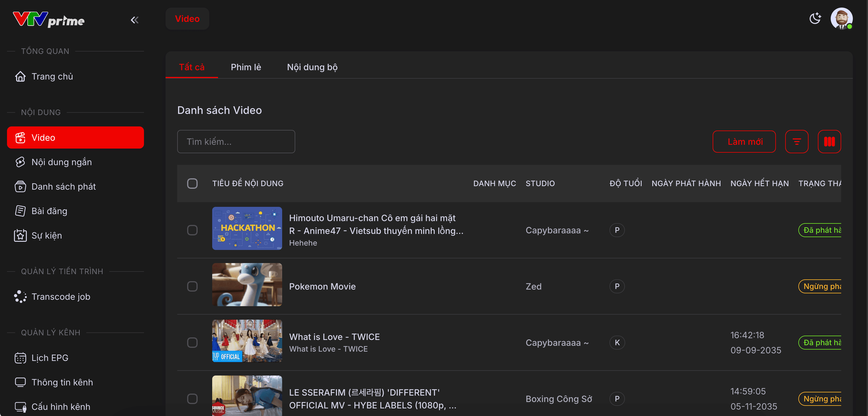Image resolution: width=868 pixels, height=416 pixels.
Task: Switch to the Nội dung bộ tab
Action: click(312, 67)
